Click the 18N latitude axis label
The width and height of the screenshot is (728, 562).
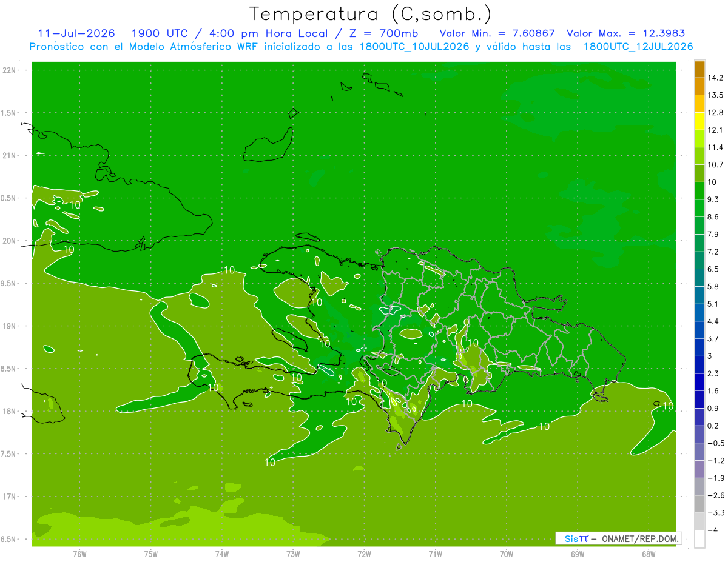point(10,411)
